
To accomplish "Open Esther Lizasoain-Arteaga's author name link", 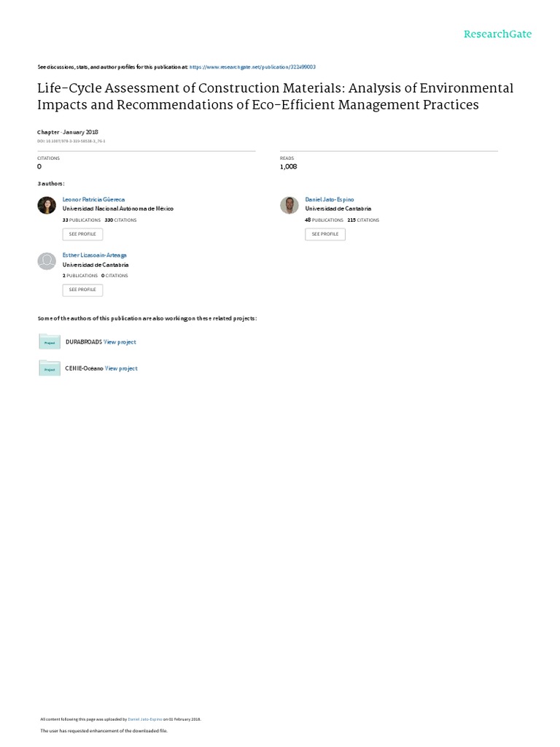I will pyautogui.click(x=95, y=255).
